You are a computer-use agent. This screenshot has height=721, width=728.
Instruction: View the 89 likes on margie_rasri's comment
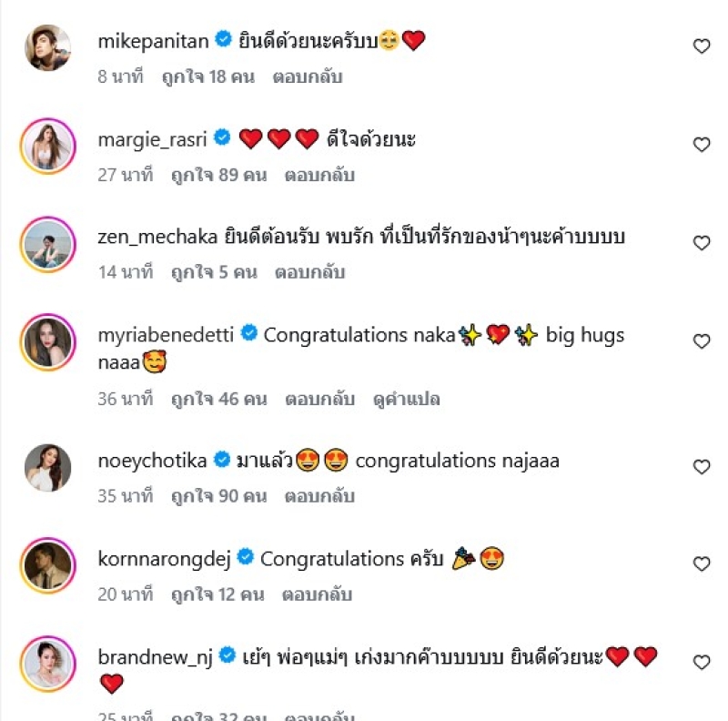218,175
